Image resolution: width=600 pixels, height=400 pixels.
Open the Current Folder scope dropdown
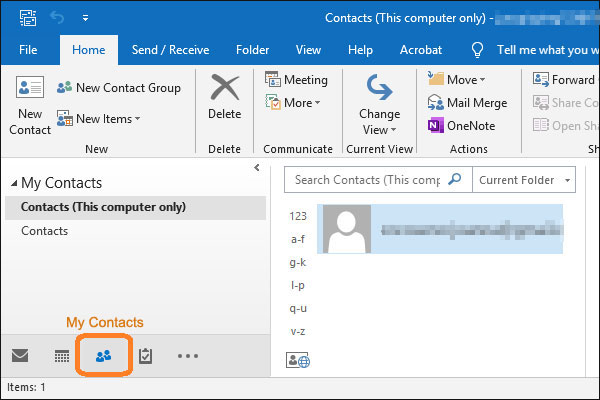(x=524, y=180)
